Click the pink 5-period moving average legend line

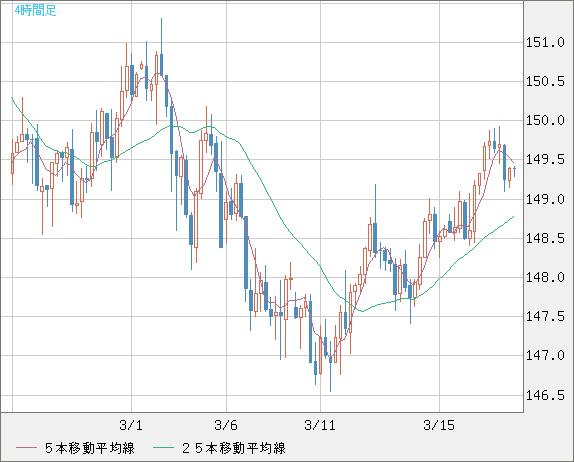26,448
